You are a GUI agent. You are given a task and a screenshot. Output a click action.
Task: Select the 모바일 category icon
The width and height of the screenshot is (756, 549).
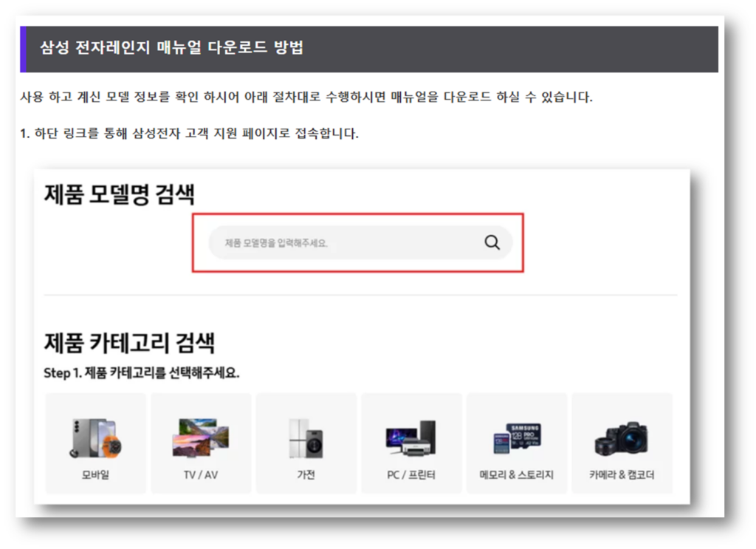click(95, 438)
